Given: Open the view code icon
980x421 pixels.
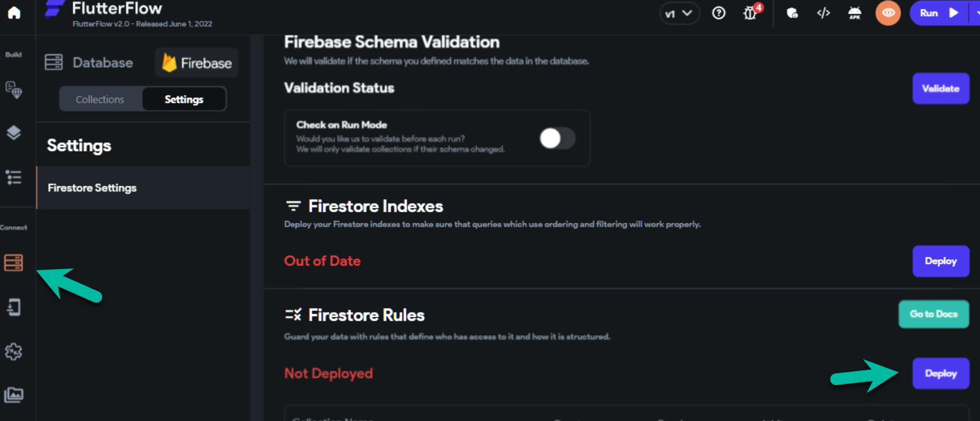Looking at the screenshot, I should point(823,13).
